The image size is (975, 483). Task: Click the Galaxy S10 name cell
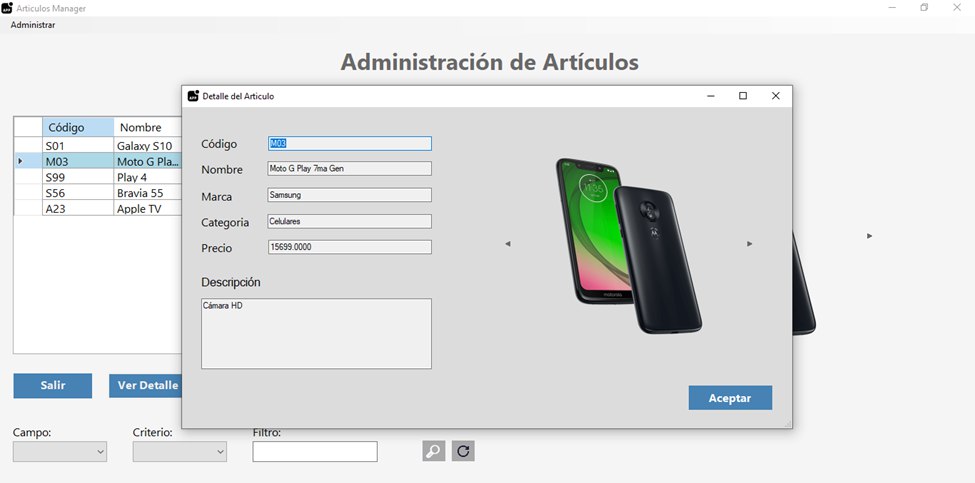pyautogui.click(x=148, y=145)
